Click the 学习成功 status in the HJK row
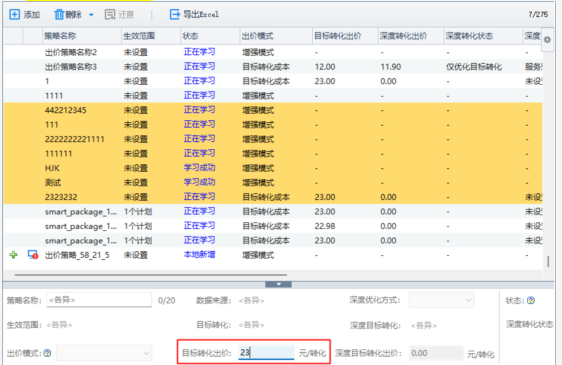Viewport: 562px width, 365px height. point(199,168)
